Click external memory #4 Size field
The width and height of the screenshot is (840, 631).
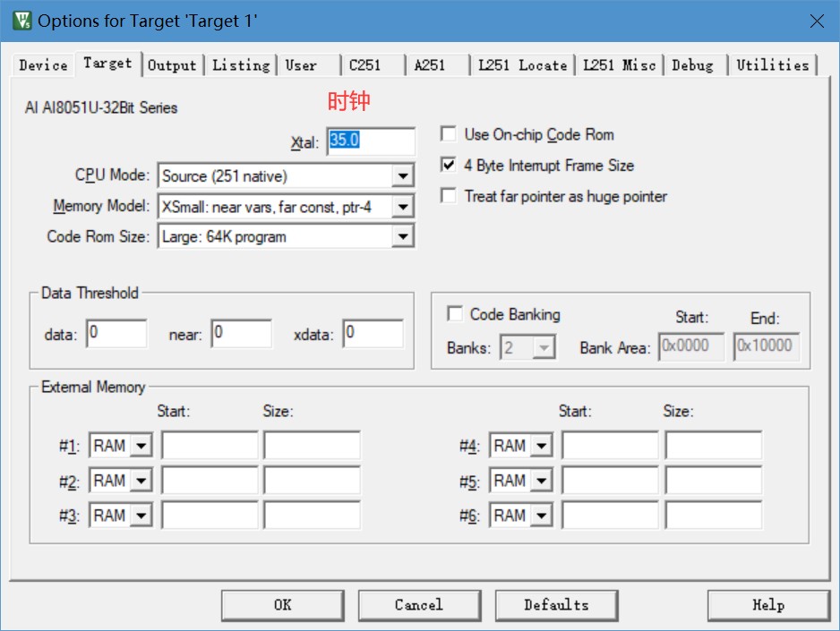click(714, 446)
